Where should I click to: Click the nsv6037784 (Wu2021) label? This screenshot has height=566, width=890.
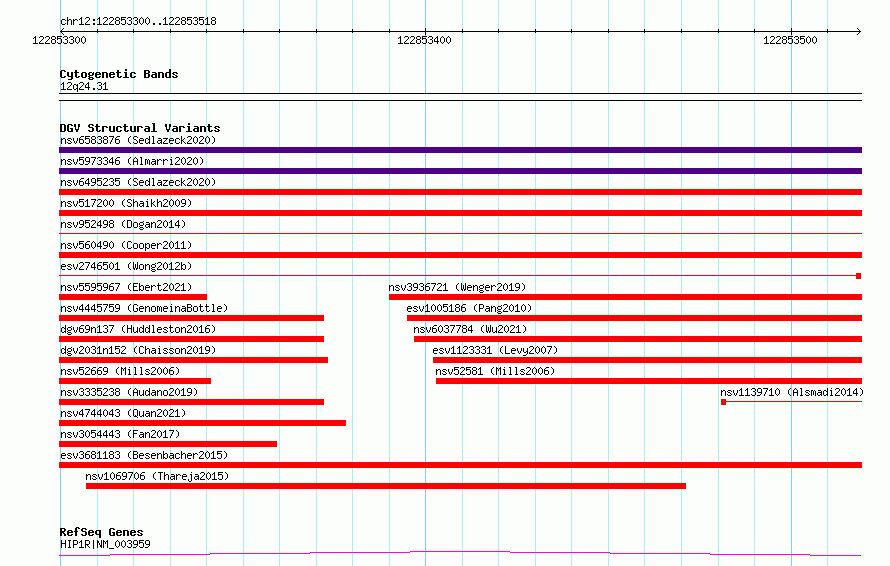(470, 329)
